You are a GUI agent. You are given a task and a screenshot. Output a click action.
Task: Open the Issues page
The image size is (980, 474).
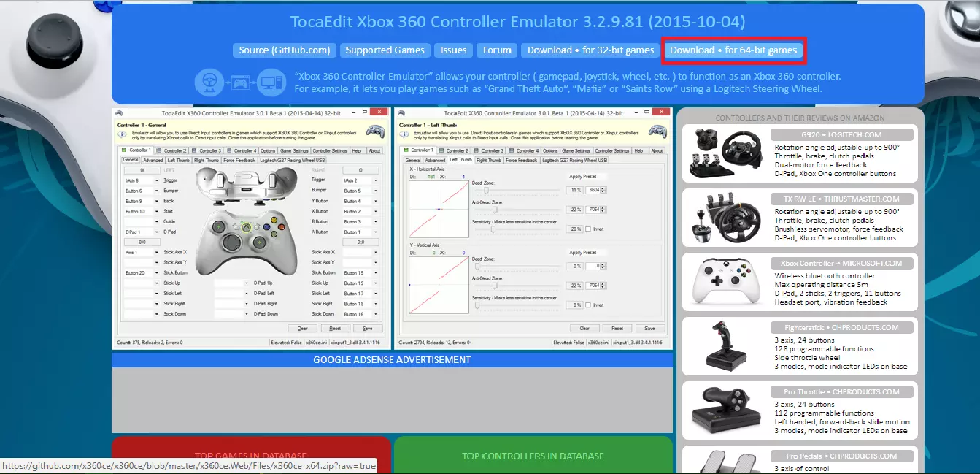(x=453, y=50)
